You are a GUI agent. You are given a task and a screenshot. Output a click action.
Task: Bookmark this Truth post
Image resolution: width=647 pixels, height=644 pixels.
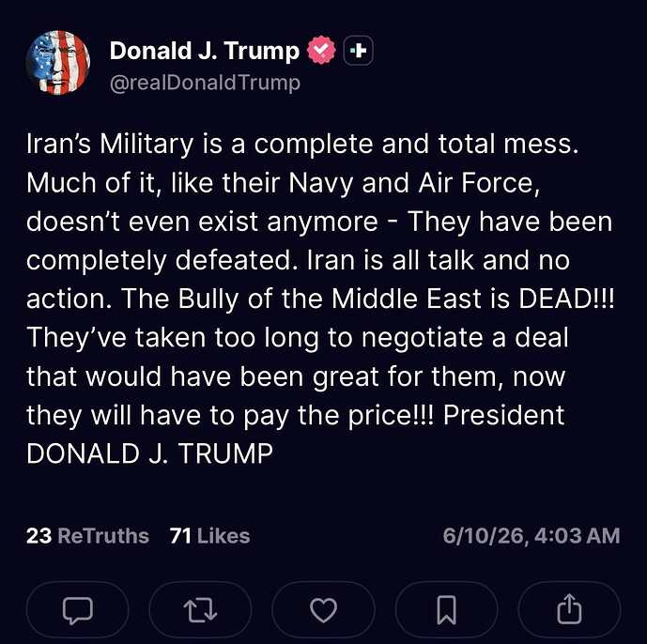(446, 610)
